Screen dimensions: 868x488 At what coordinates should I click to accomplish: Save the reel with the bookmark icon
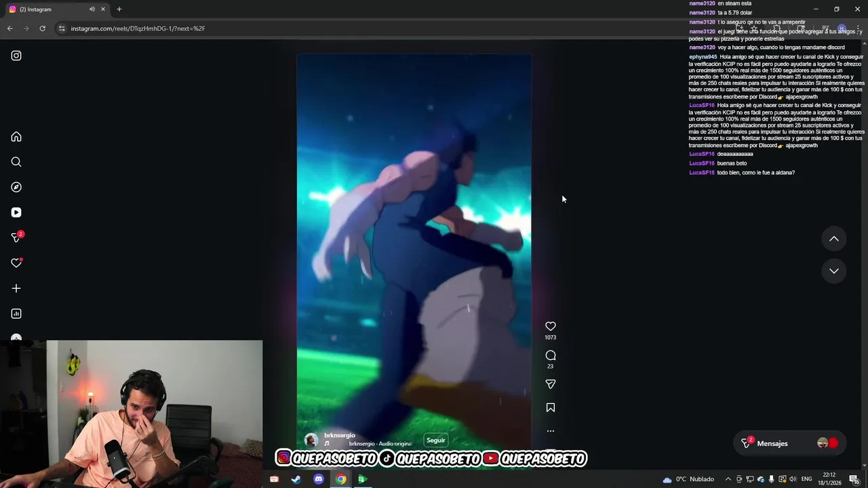click(551, 407)
